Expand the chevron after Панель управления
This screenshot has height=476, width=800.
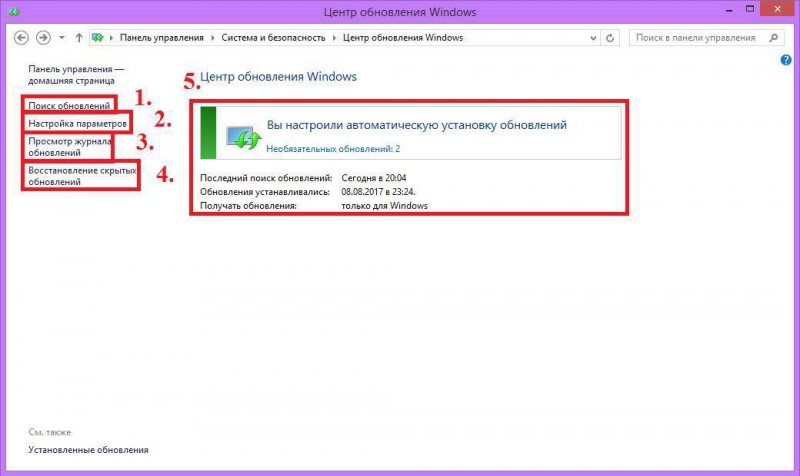pyautogui.click(x=213, y=38)
